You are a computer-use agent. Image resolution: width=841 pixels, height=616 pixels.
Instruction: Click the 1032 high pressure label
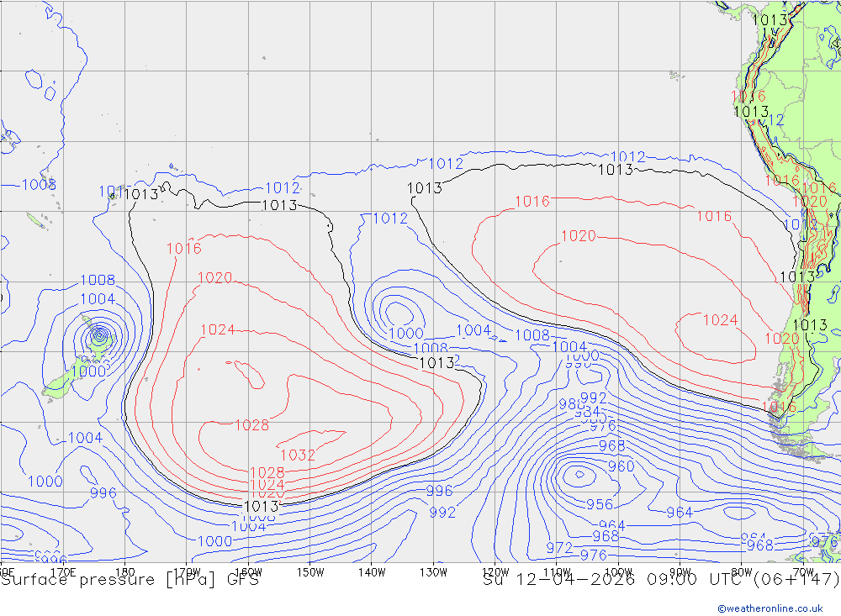[297, 455]
